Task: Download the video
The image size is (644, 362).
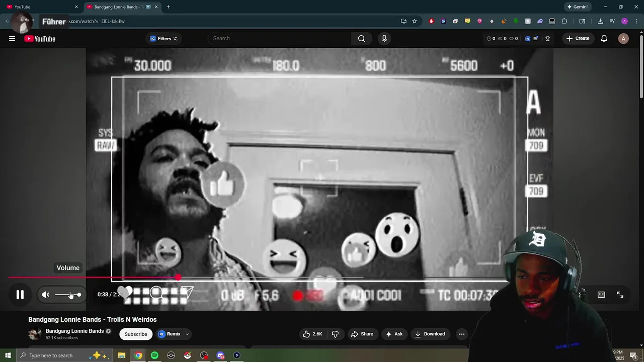Action: pyautogui.click(x=430, y=334)
